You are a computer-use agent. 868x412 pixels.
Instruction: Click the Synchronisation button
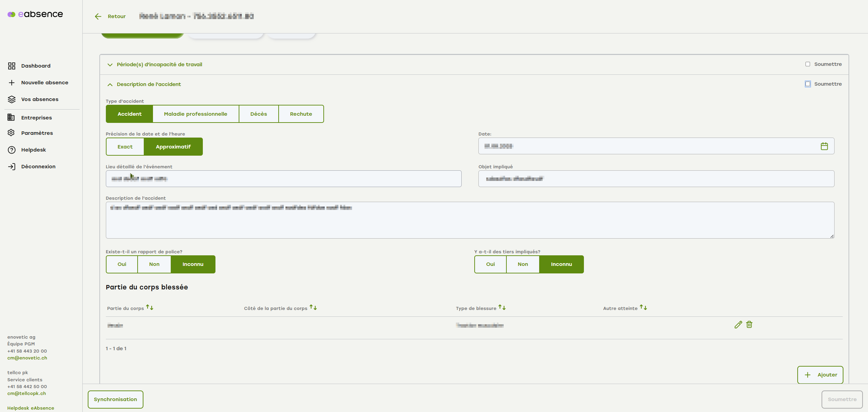(115, 399)
